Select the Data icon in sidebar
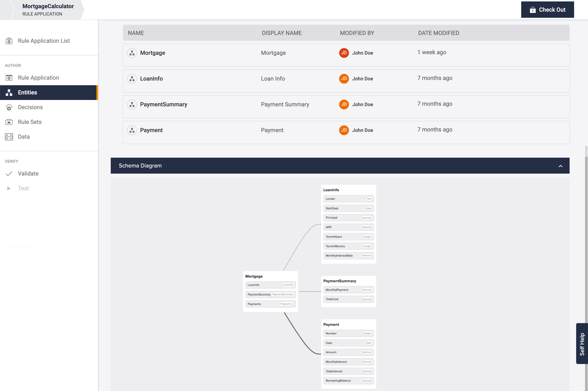The image size is (588, 391). tap(9, 137)
